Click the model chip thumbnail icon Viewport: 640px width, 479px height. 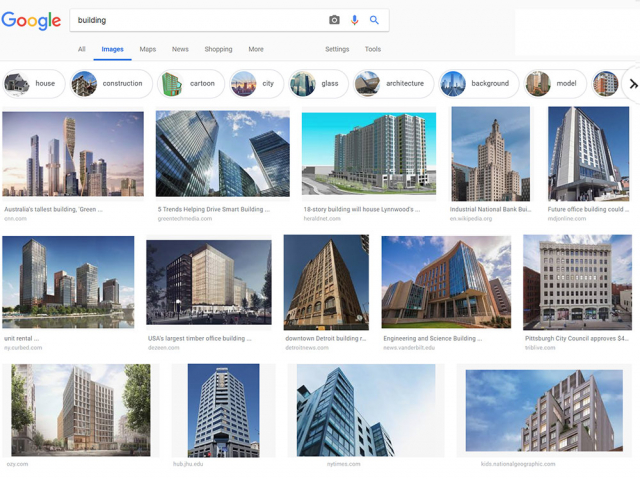(x=538, y=84)
